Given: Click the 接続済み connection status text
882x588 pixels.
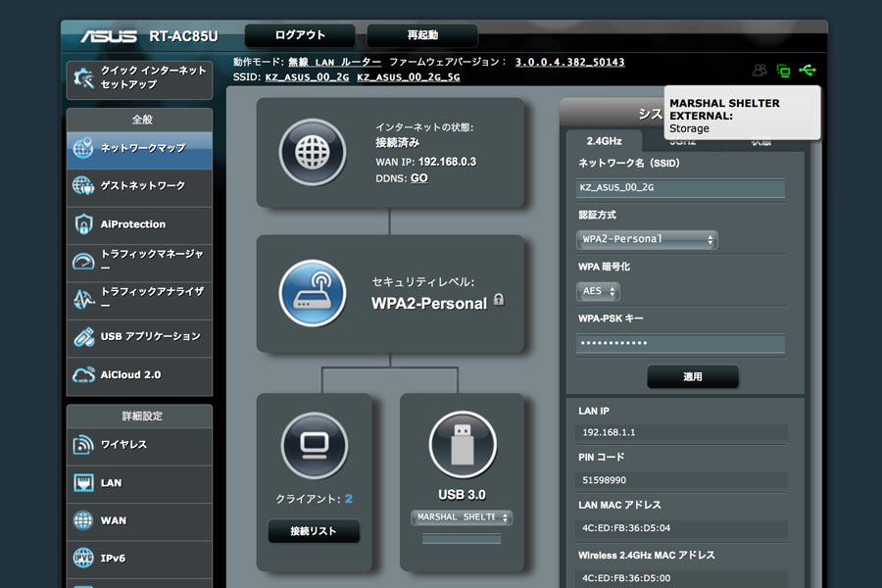Looking at the screenshot, I should click(x=398, y=143).
